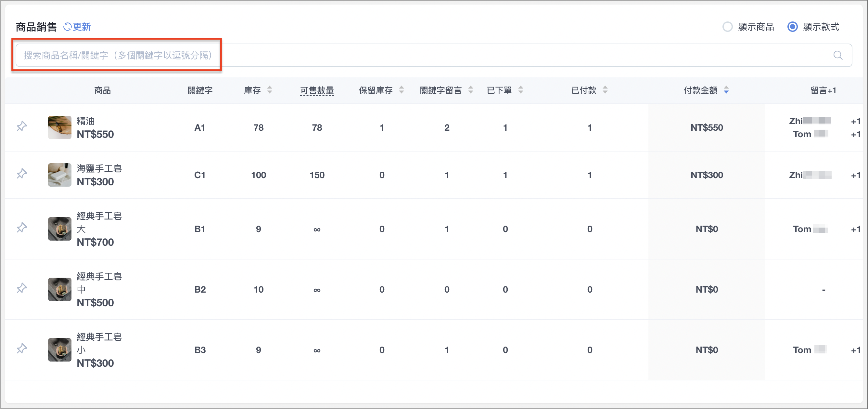Click the NT$550 payment amount cell

tap(707, 128)
